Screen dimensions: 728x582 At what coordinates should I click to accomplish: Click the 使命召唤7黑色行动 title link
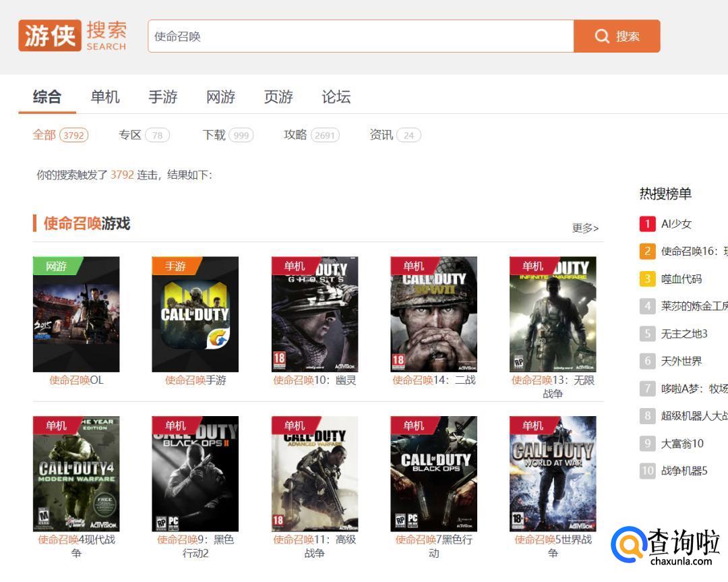click(433, 546)
